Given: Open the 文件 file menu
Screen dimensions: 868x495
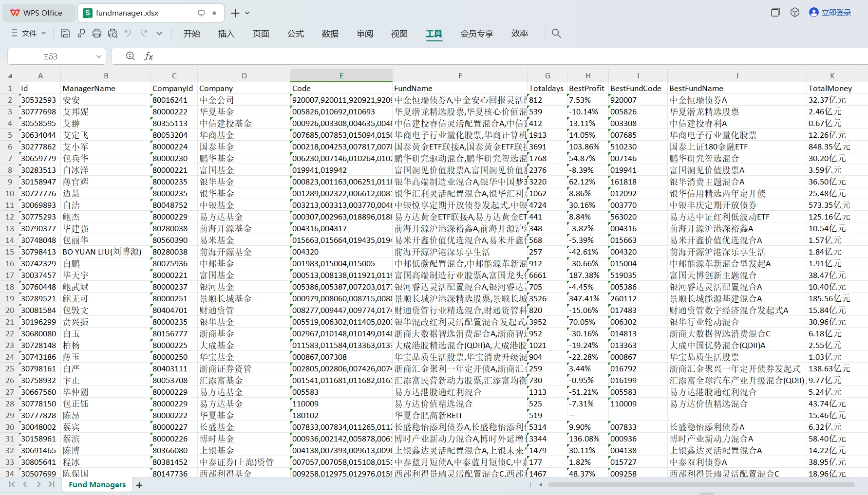Looking at the screenshot, I should tap(29, 33).
